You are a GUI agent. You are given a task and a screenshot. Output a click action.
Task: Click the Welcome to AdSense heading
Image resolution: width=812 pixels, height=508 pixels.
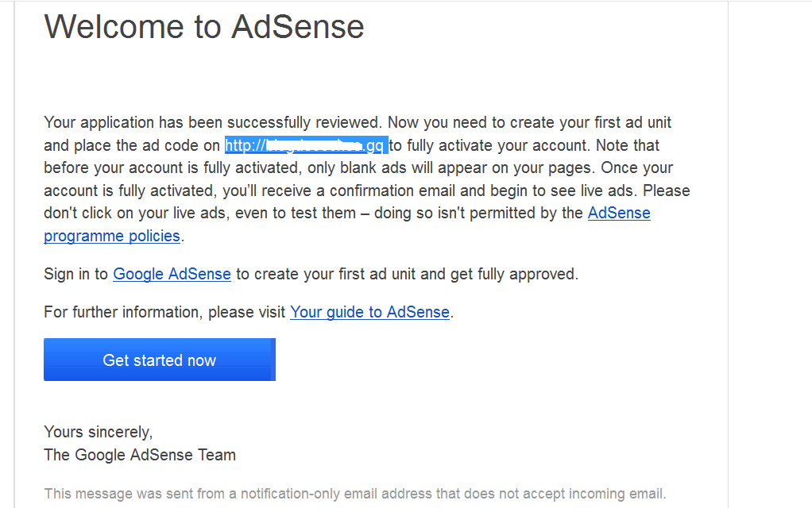coord(204,27)
